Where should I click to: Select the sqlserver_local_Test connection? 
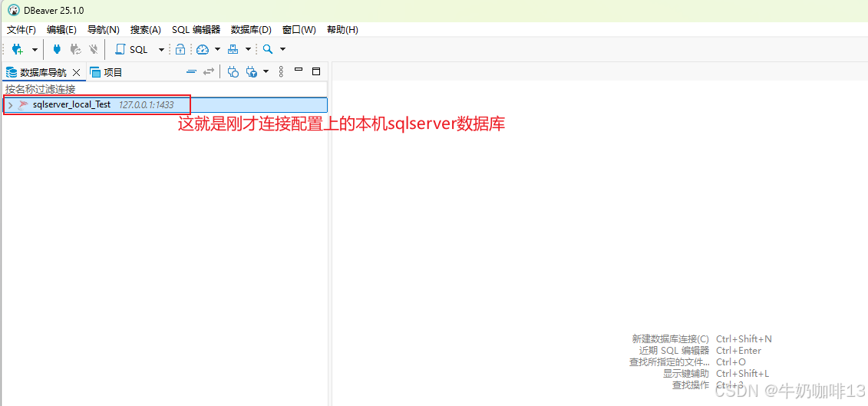click(165, 104)
